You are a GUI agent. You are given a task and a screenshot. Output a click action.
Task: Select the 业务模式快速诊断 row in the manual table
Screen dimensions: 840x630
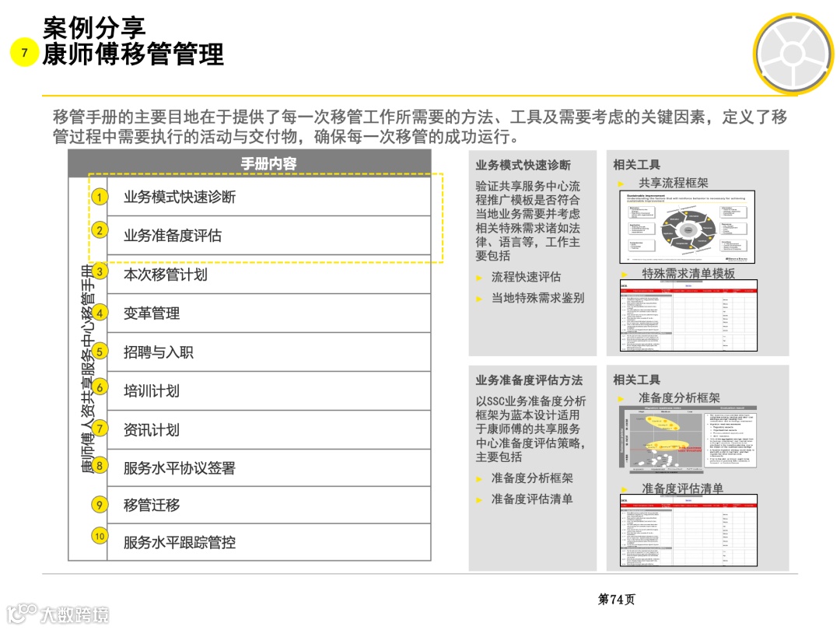(x=269, y=197)
